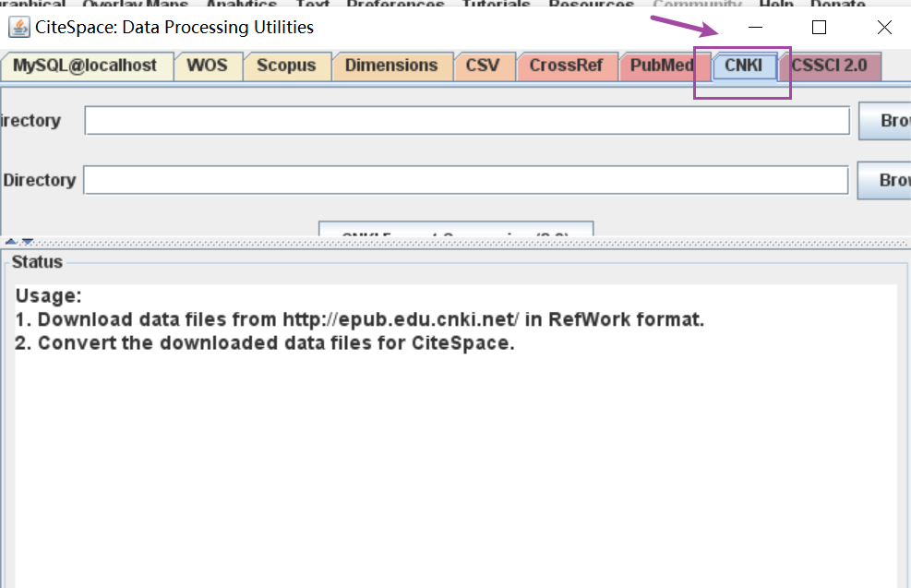The height and width of the screenshot is (588, 911).
Task: Select the Scopus tab
Action: pos(286,66)
